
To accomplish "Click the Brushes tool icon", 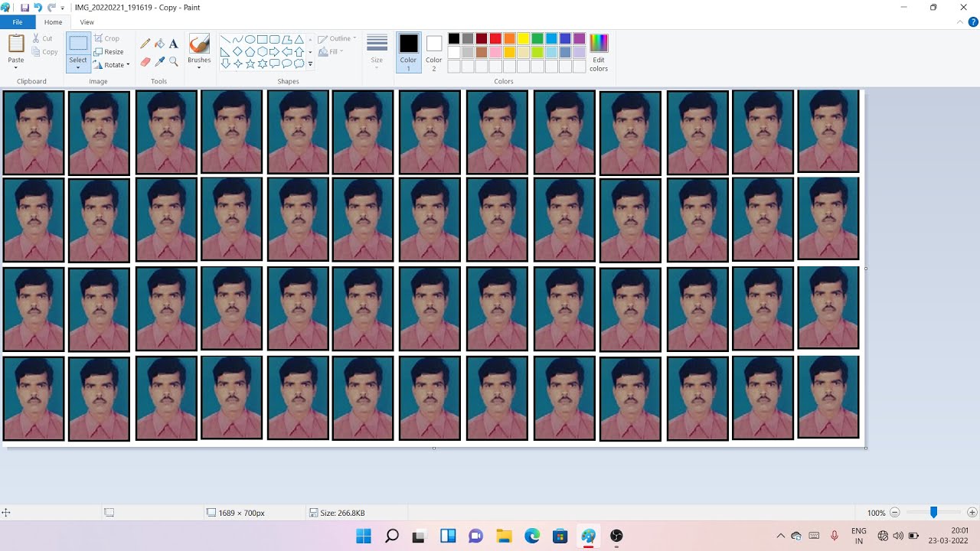I will click(x=199, y=44).
